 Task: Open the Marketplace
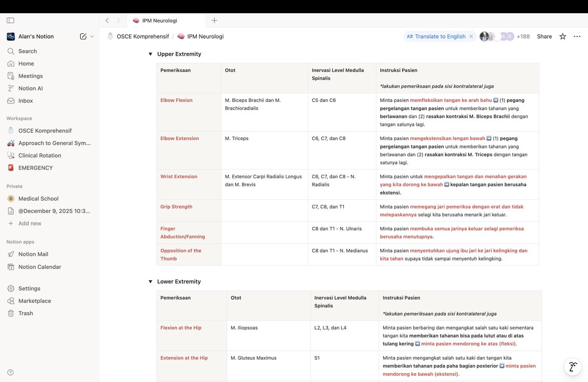(49, 301)
